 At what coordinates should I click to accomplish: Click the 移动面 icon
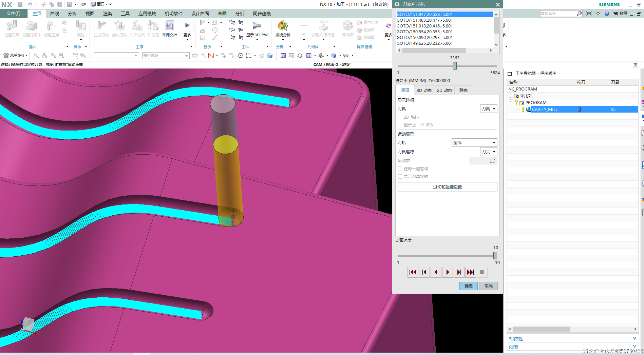[x=348, y=28]
